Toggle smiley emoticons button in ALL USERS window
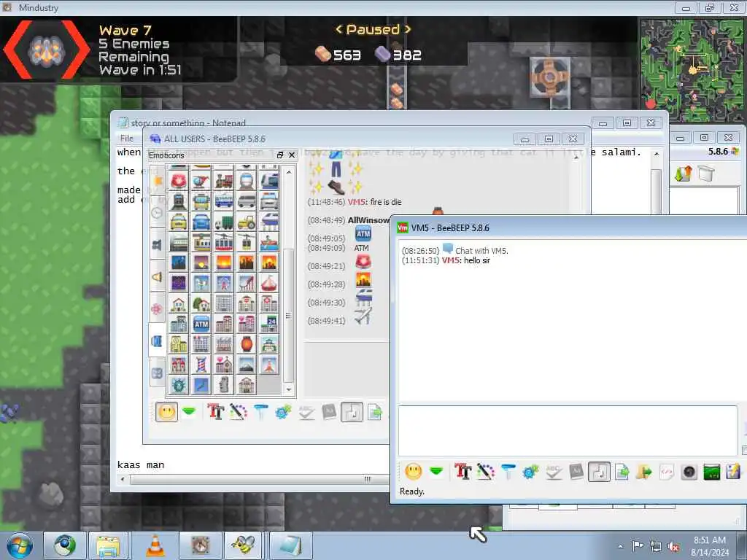 click(x=167, y=412)
